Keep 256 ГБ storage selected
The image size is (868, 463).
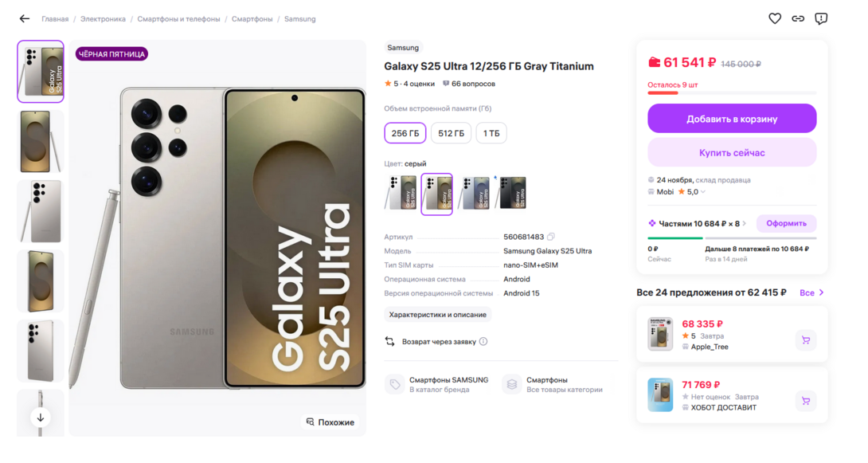click(x=405, y=133)
